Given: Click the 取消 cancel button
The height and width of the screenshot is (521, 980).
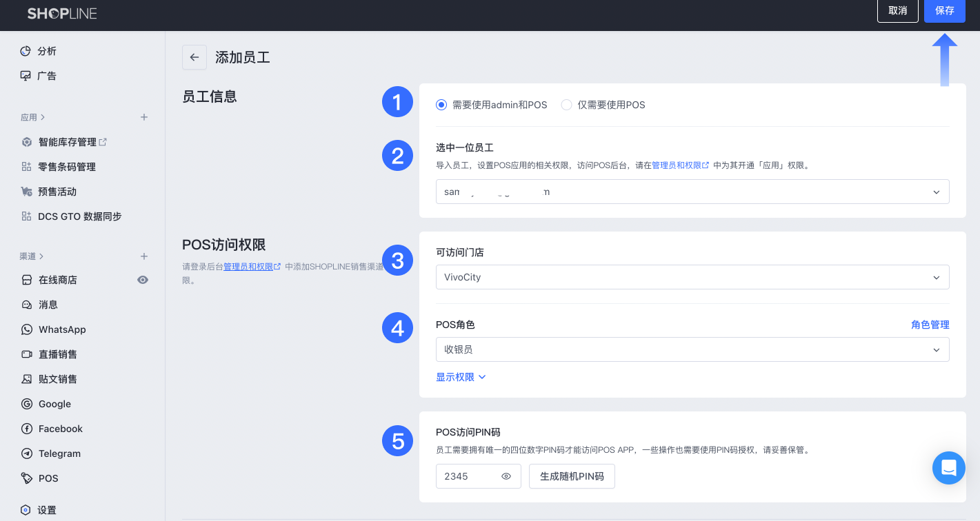Looking at the screenshot, I should click(x=898, y=10).
